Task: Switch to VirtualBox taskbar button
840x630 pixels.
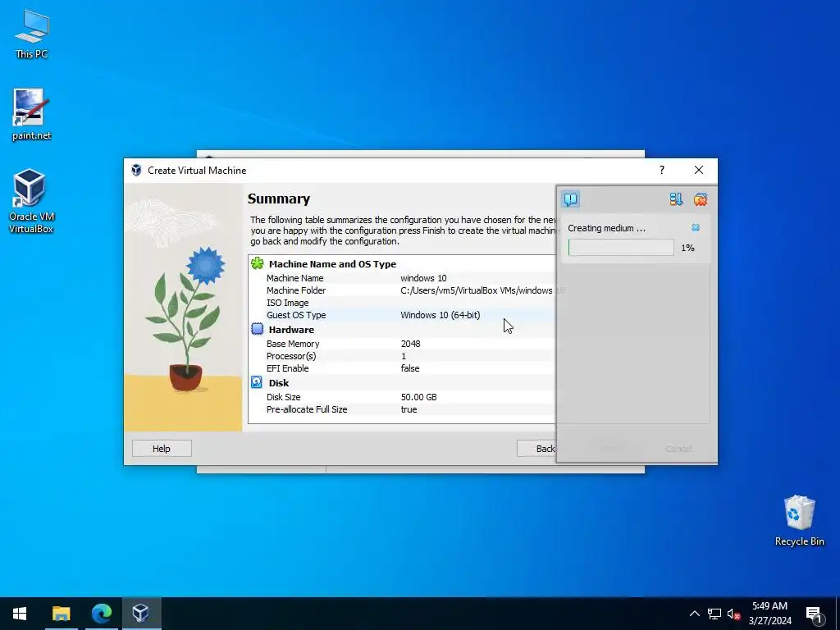Action: 141,614
